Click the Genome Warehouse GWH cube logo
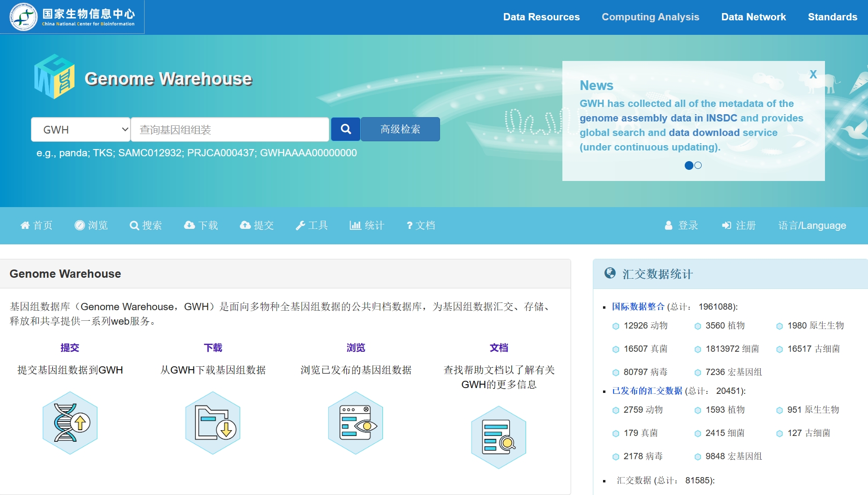 point(55,76)
